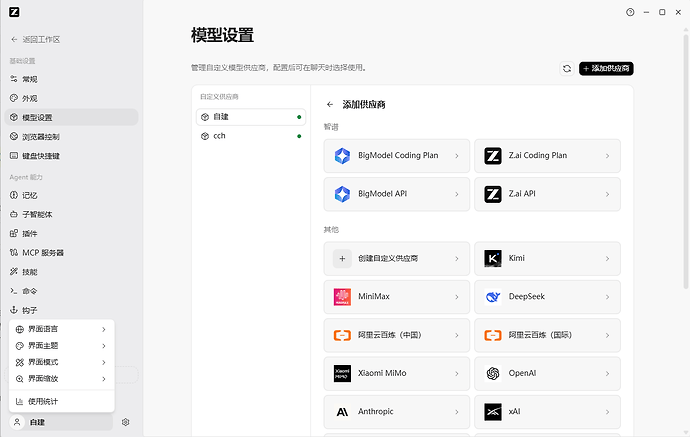Expand the 界面缩放 submenu arrow
This screenshot has width=690, height=437.
[x=104, y=379]
